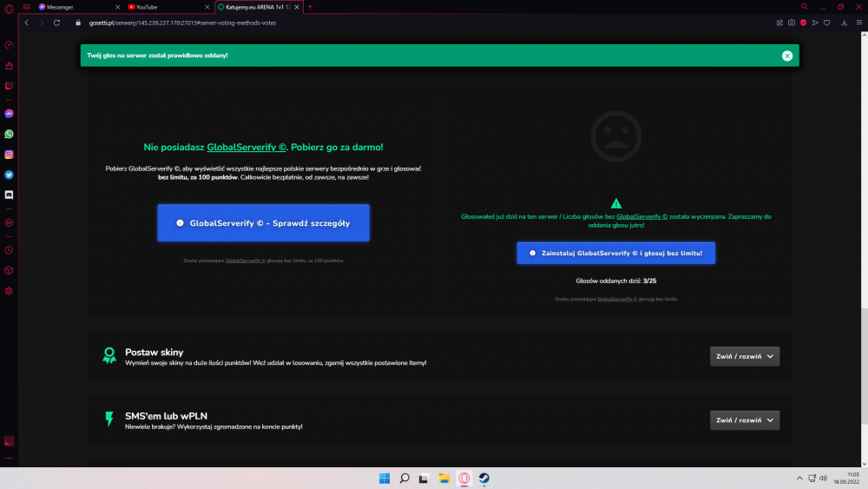868x489 pixels.
Task: Open the Twitch sidebar panel
Action: coord(9,86)
